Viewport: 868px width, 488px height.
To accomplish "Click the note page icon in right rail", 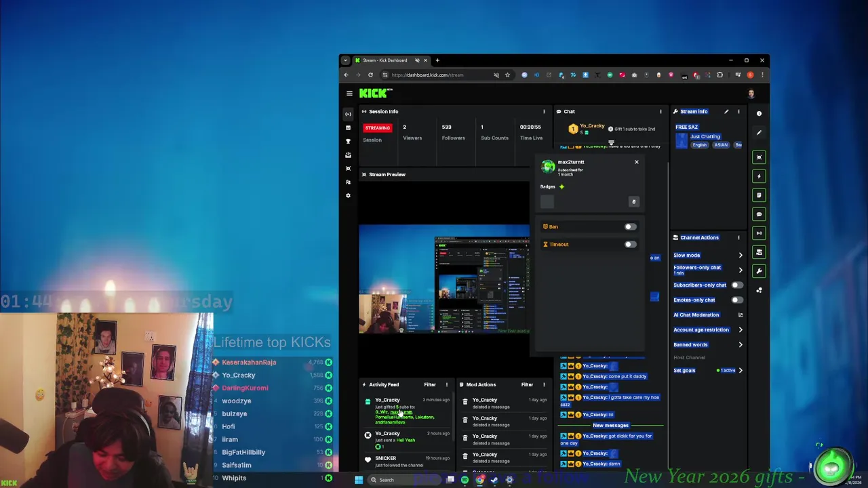I will click(x=759, y=195).
